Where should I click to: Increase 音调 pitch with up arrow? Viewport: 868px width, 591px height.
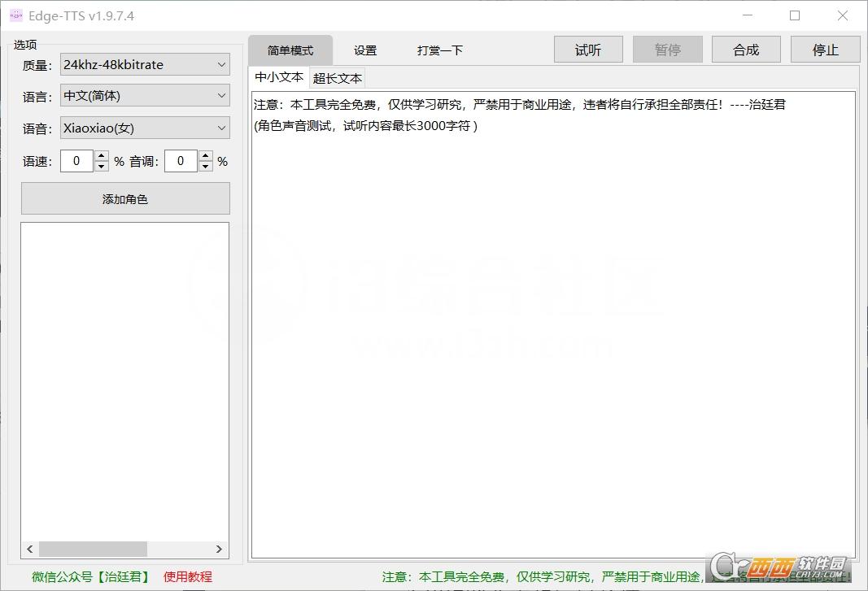[x=205, y=155]
